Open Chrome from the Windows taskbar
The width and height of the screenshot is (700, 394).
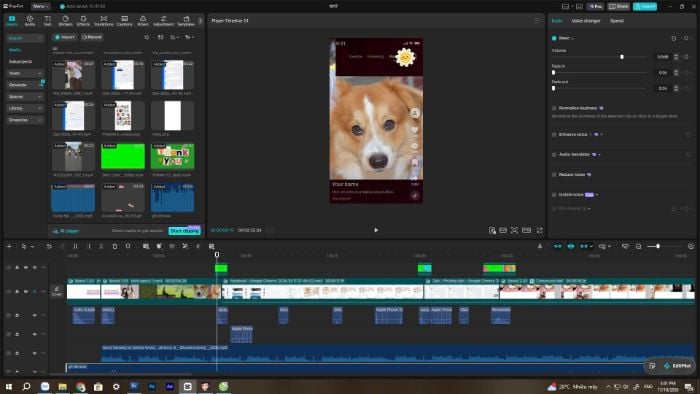point(80,386)
